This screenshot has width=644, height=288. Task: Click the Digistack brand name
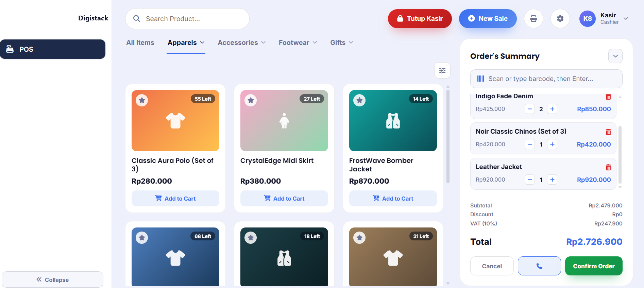coord(93,18)
